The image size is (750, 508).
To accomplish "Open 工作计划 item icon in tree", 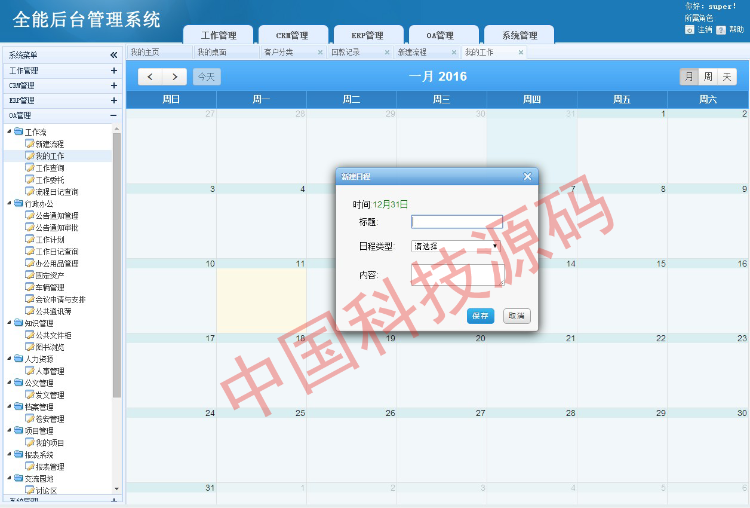I will pos(30,239).
